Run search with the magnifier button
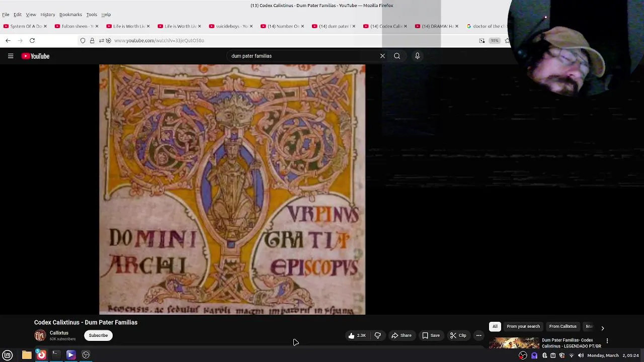644x362 pixels. tap(397, 56)
